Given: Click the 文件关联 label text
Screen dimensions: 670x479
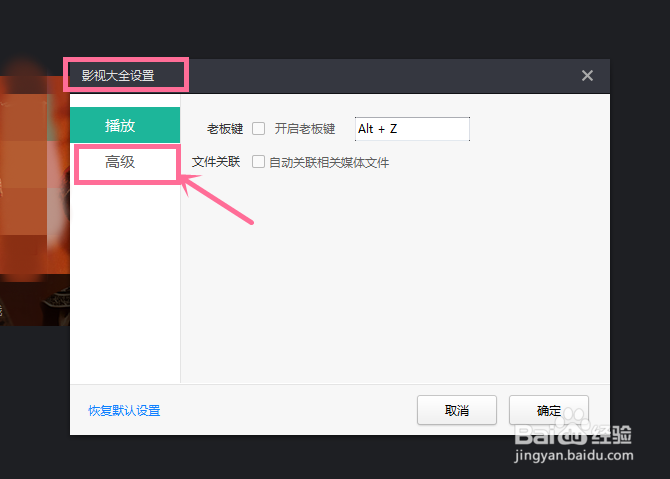Looking at the screenshot, I should coord(216,162).
